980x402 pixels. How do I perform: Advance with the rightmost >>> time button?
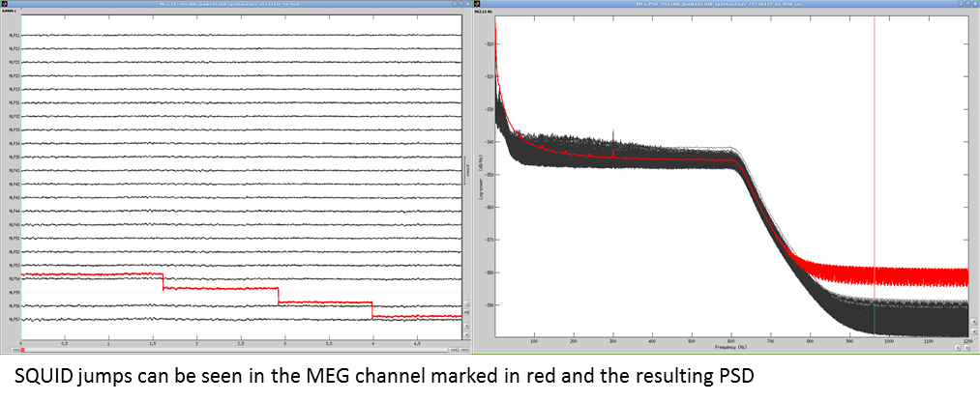click(x=466, y=348)
